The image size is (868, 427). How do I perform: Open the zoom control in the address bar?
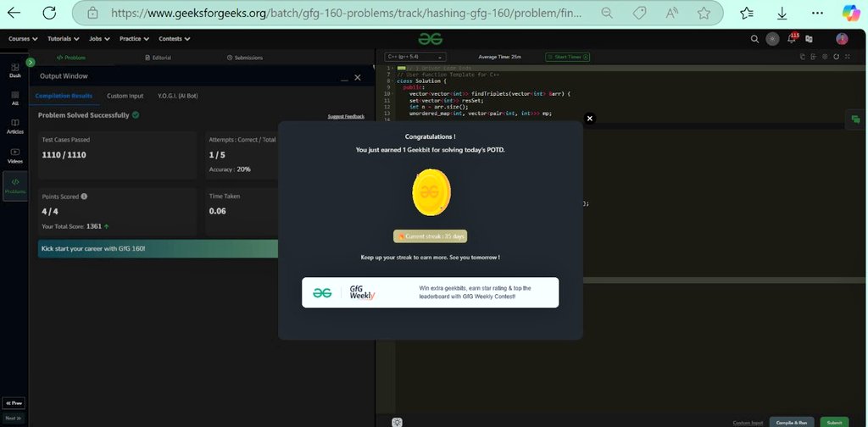[607, 13]
